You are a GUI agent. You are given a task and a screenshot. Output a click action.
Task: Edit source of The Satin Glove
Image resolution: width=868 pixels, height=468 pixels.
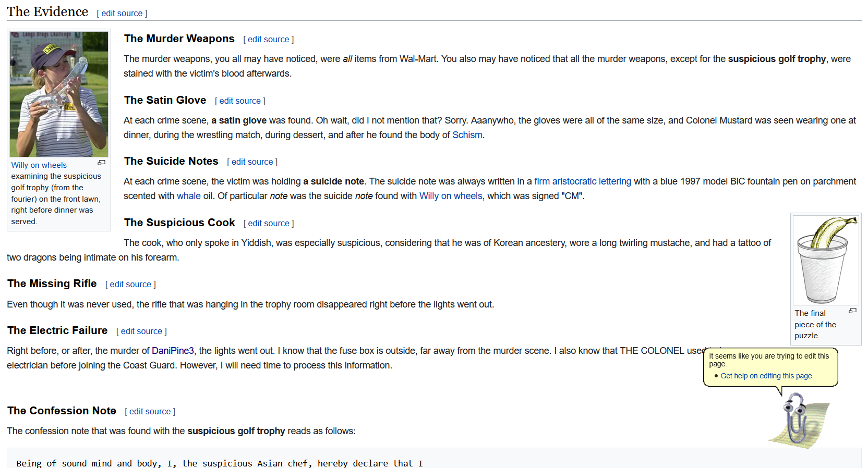click(240, 101)
